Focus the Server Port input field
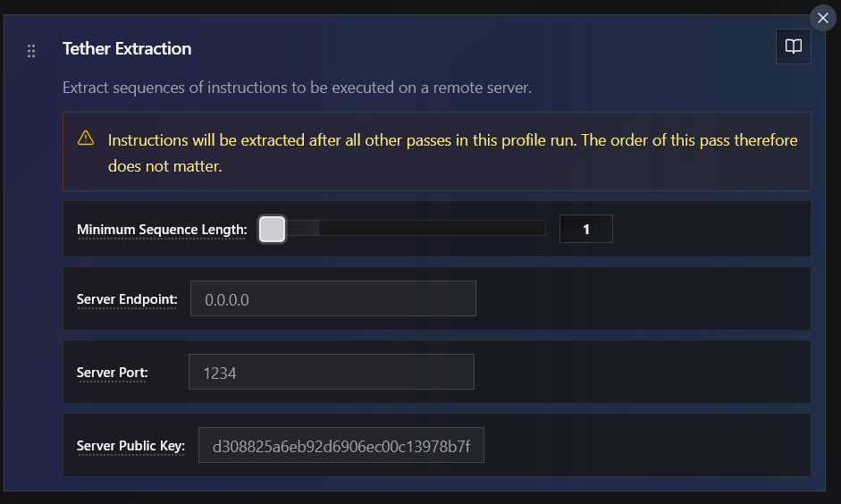Viewport: 841px width, 504px height. [x=331, y=373]
